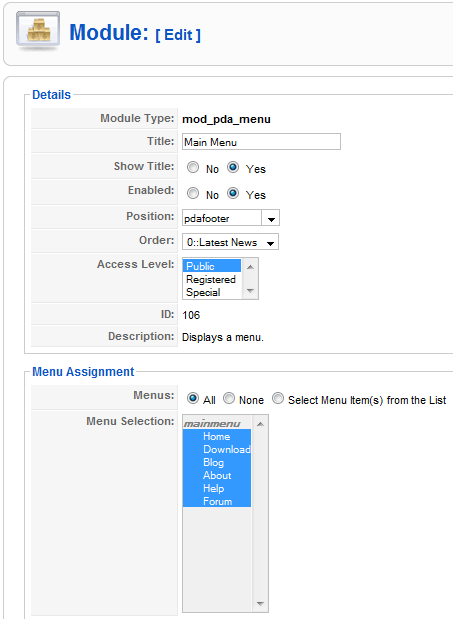453x619 pixels.
Task: Select Special access level
Action: pos(212,292)
